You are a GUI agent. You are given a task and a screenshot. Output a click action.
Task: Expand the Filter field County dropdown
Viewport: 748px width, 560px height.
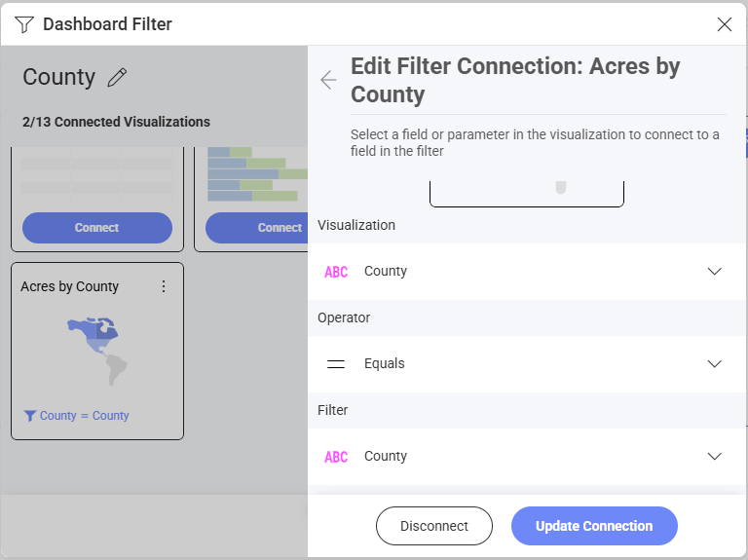[714, 457]
